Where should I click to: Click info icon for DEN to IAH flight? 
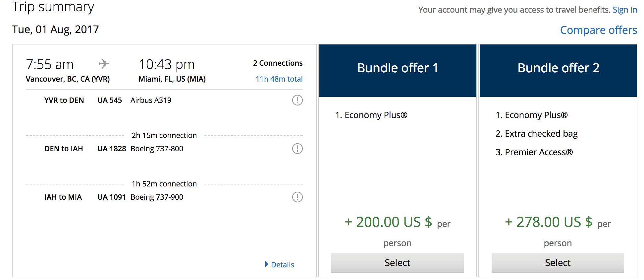pos(297,149)
